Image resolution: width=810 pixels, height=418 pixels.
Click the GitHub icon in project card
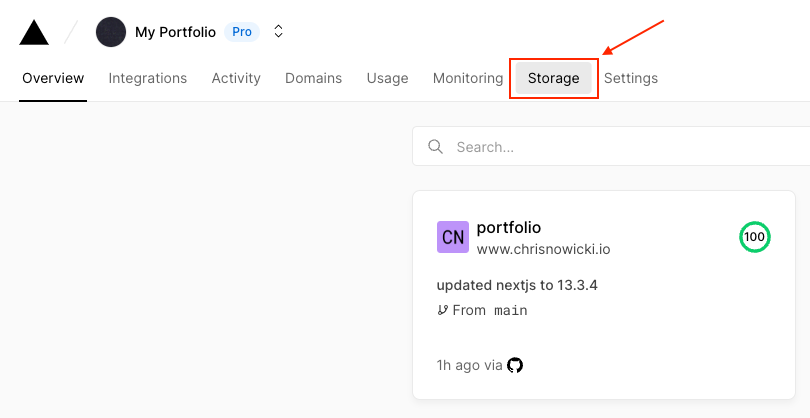pos(515,365)
